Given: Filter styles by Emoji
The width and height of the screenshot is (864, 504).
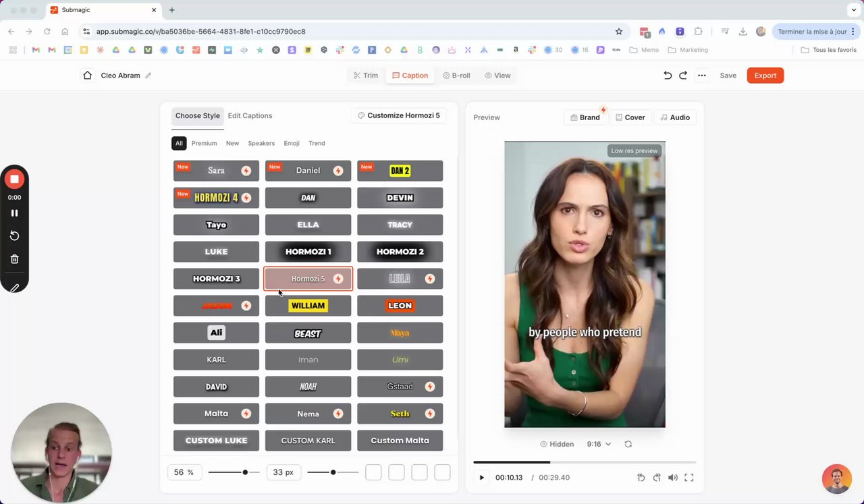Looking at the screenshot, I should (292, 143).
